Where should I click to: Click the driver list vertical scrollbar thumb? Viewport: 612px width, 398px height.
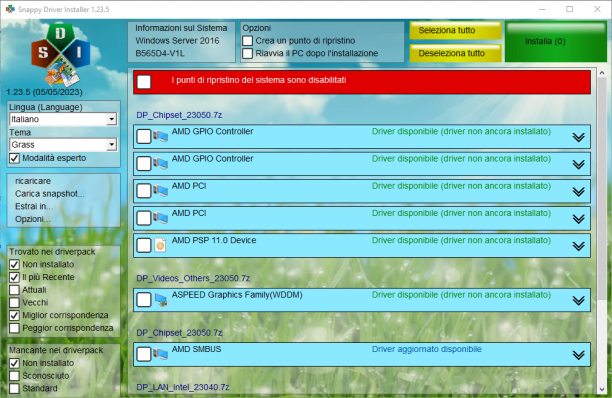[x=601, y=189]
